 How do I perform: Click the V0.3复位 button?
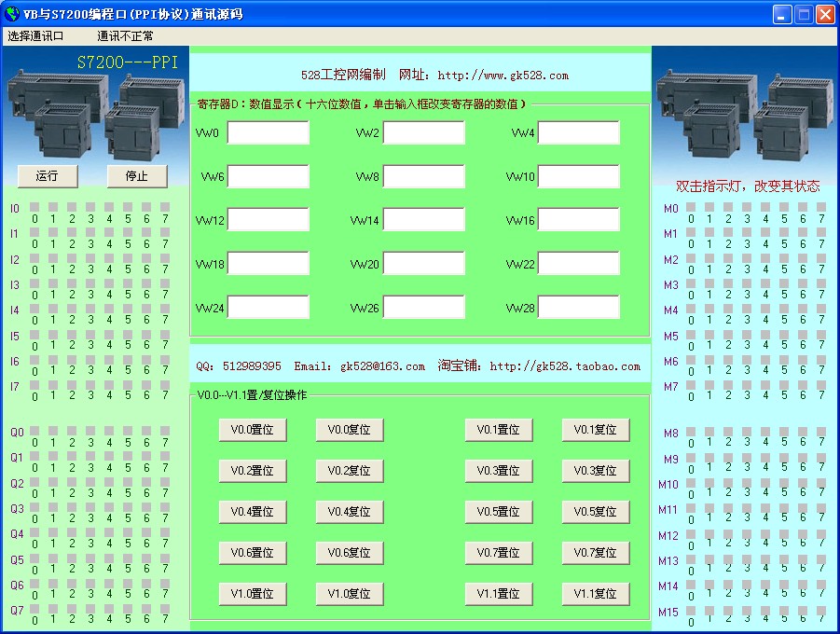click(x=596, y=471)
